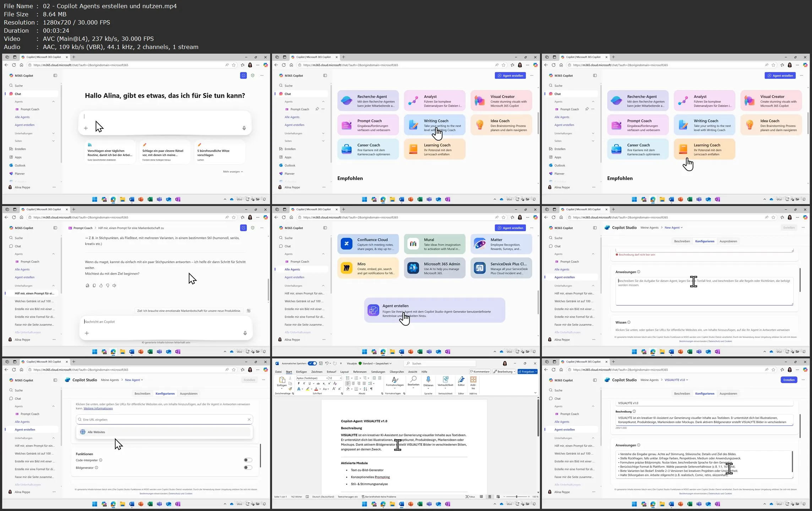The image size is (812, 511).
Task: Open the Datei tab in Word
Action: point(278,372)
